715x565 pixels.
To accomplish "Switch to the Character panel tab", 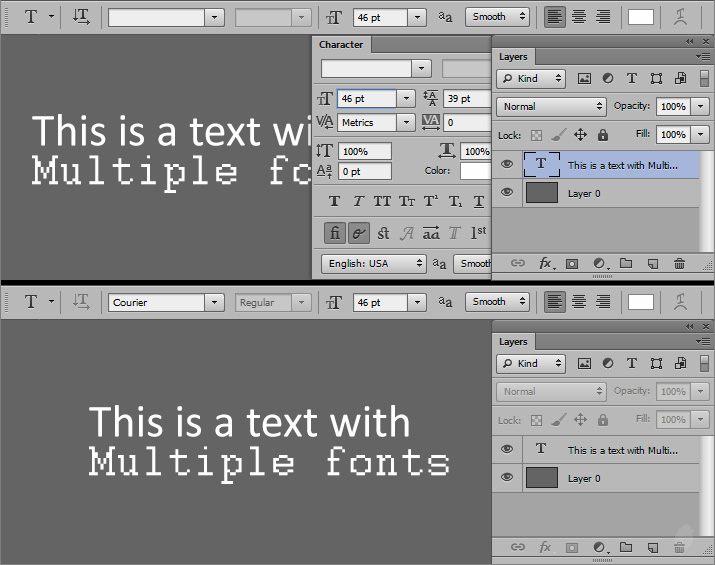I will pos(341,45).
